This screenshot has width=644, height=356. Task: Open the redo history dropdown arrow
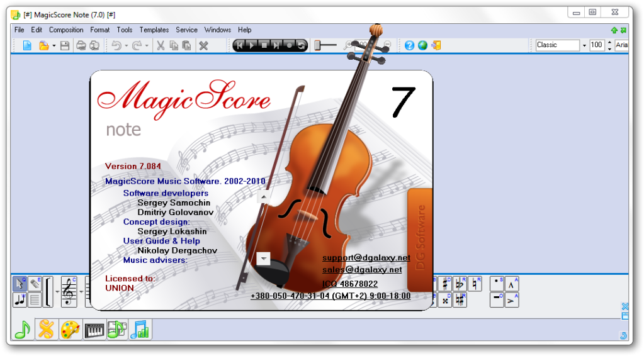click(x=147, y=46)
